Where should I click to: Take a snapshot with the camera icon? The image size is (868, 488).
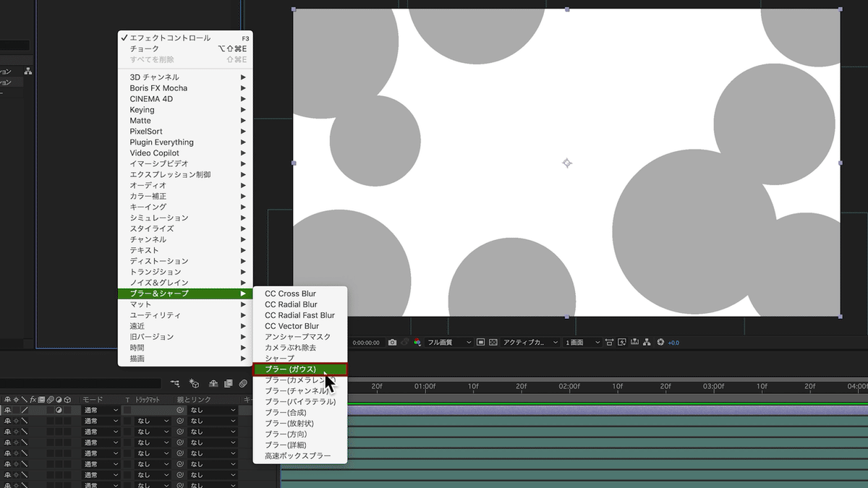(x=392, y=342)
